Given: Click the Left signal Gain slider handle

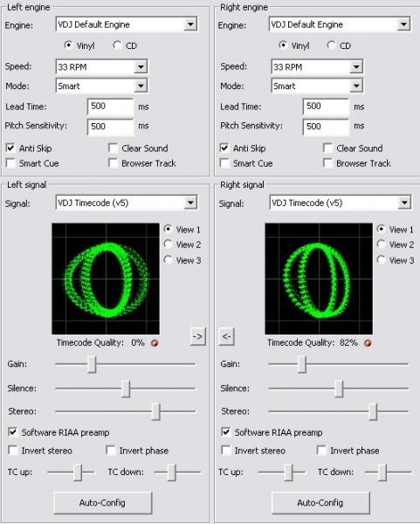Looking at the screenshot, I should click(92, 364).
